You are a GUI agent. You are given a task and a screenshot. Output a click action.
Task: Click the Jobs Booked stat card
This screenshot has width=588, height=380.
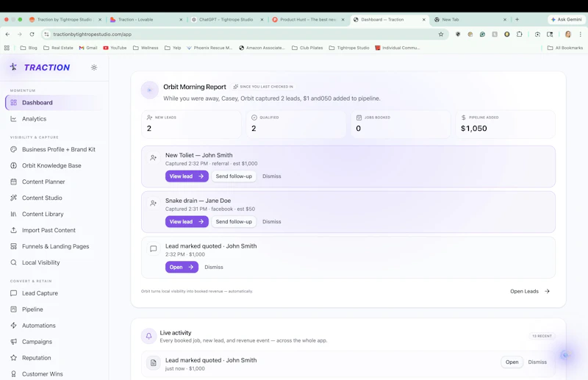(x=401, y=124)
